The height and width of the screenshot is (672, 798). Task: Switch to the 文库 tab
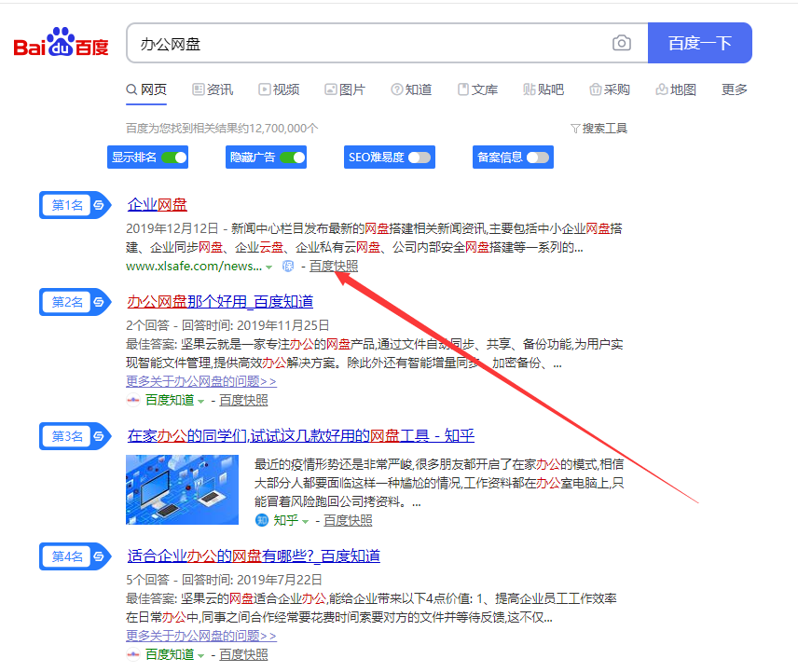tap(477, 89)
